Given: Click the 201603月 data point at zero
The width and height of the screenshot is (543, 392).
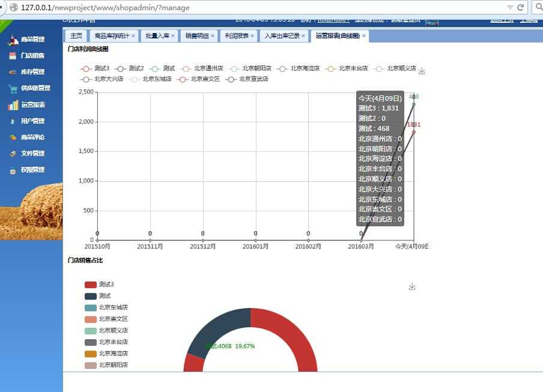Looking at the screenshot, I should [x=361, y=240].
